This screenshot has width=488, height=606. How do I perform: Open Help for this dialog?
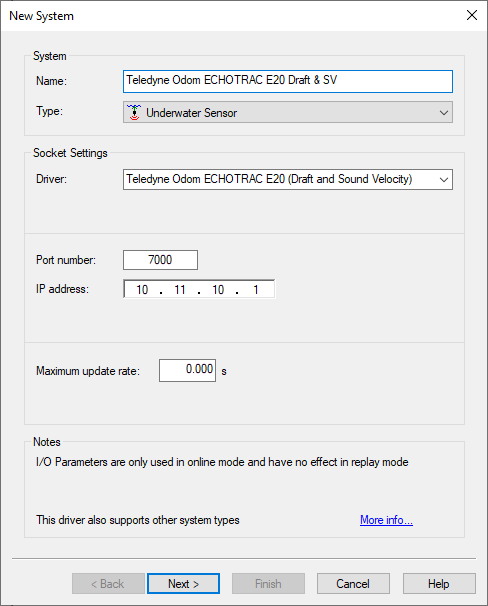pos(439,584)
